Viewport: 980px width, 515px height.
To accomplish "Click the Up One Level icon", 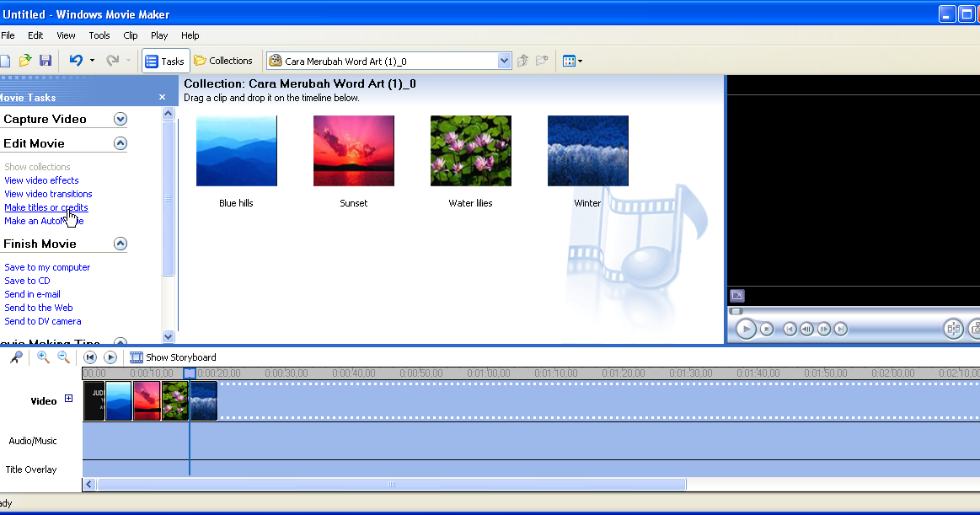I will (522, 61).
